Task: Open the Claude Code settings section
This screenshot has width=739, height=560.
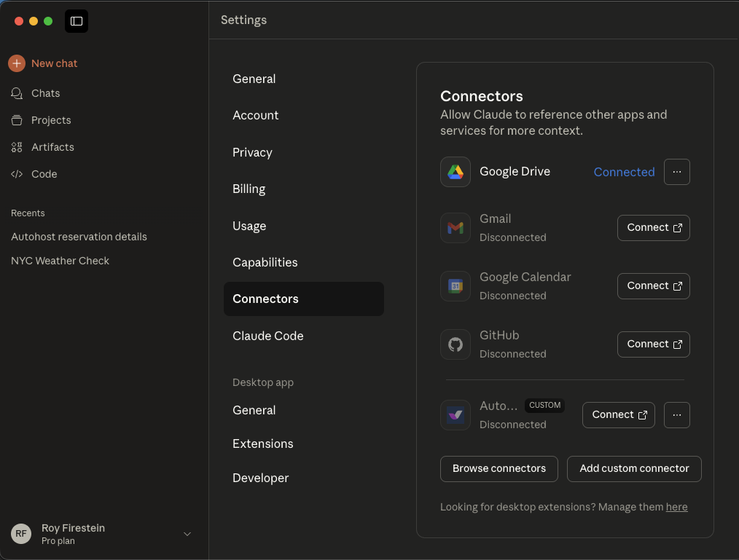Action: [267, 336]
